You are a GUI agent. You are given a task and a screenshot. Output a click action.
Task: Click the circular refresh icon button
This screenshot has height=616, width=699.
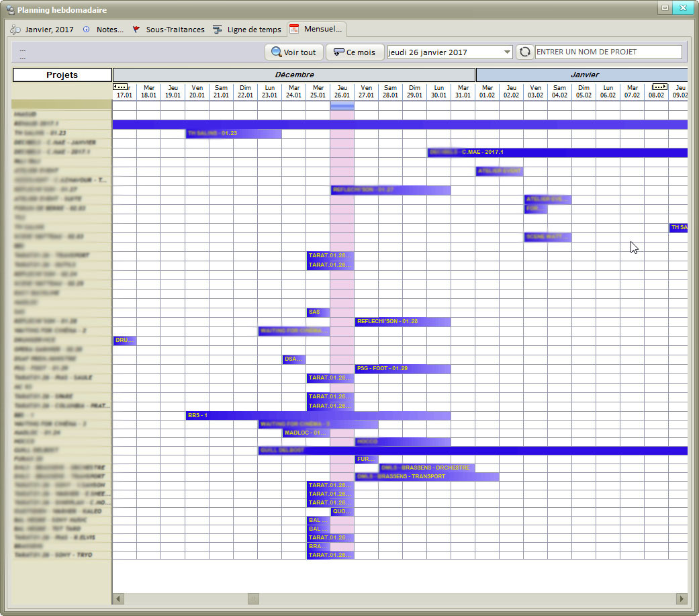pyautogui.click(x=524, y=52)
